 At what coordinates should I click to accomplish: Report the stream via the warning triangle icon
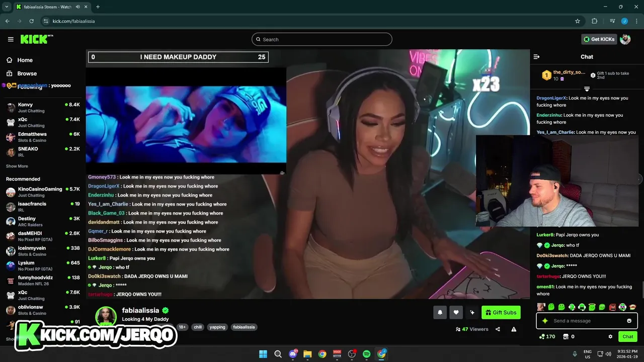[514, 329]
